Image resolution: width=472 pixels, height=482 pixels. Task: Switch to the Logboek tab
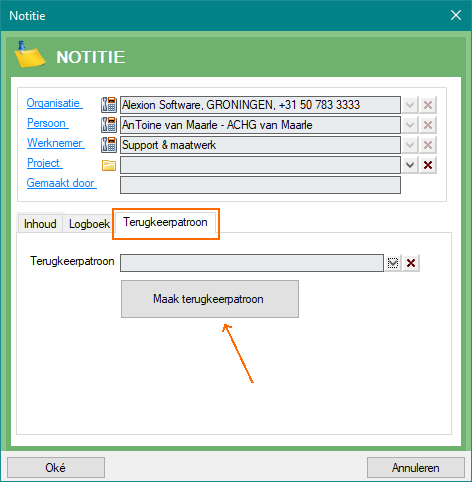[89, 224]
